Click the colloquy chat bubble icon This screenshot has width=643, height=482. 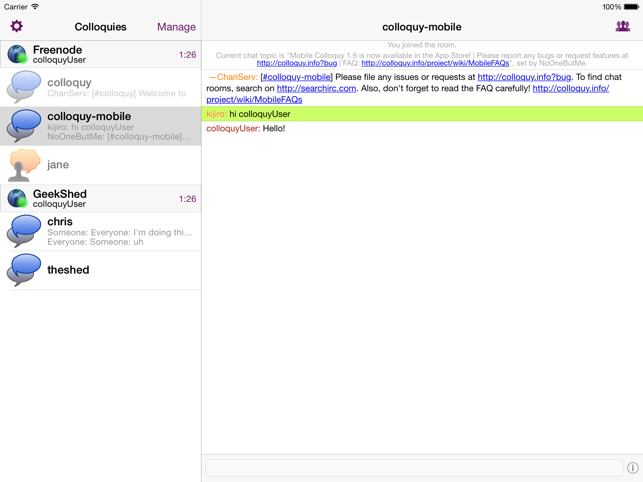coord(24,87)
